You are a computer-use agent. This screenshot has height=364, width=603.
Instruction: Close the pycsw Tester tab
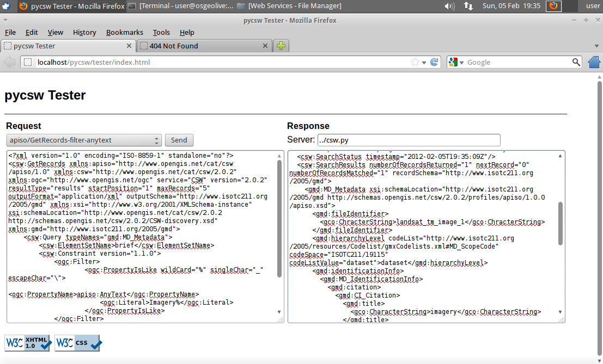pyautogui.click(x=129, y=46)
